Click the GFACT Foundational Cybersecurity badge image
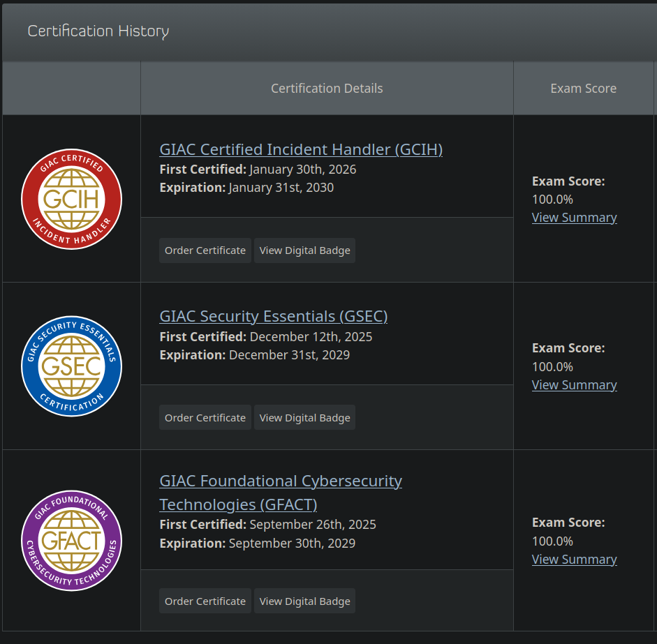This screenshot has width=657, height=644. click(x=72, y=541)
